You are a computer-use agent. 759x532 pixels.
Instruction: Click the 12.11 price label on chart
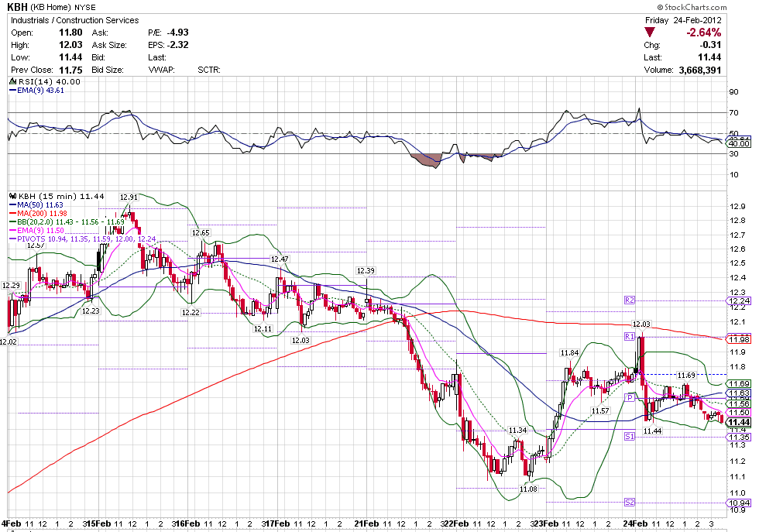pos(263,328)
